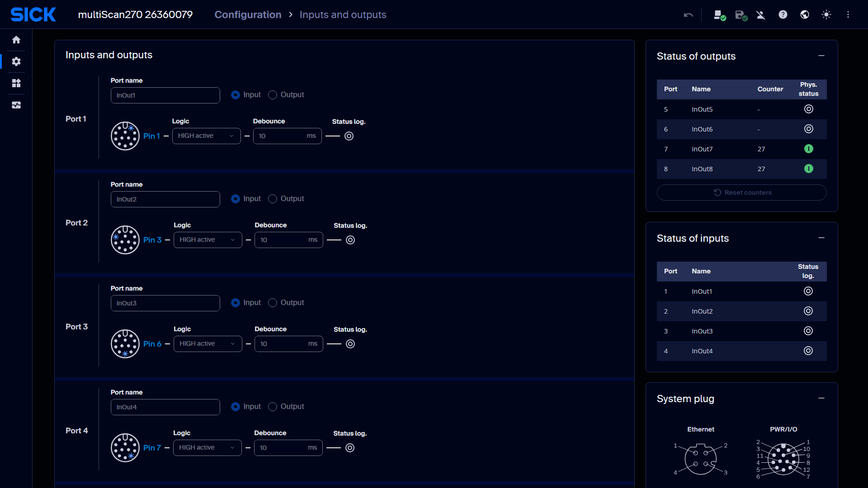Open the language globe icon
This screenshot has width=868, height=488.
(x=805, y=14)
